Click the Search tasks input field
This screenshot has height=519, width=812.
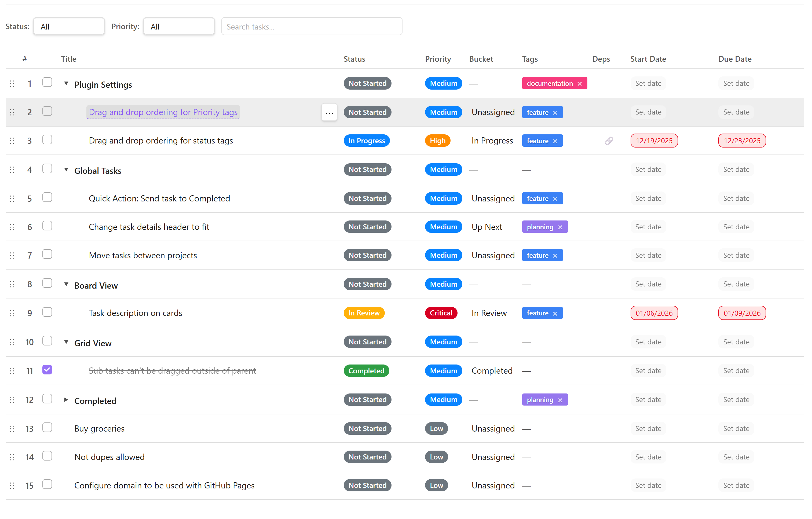pos(312,27)
